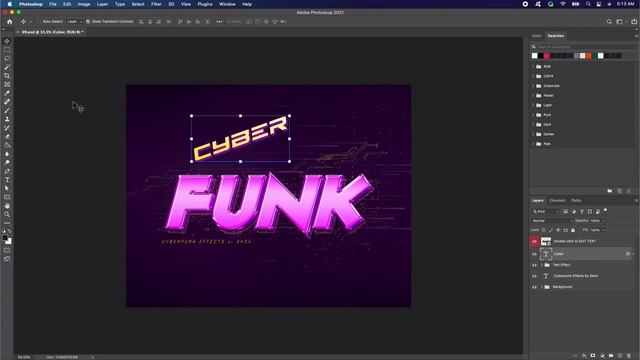The height and width of the screenshot is (360, 640).
Task: Open the Normal blend mode dropdown
Action: point(552,221)
